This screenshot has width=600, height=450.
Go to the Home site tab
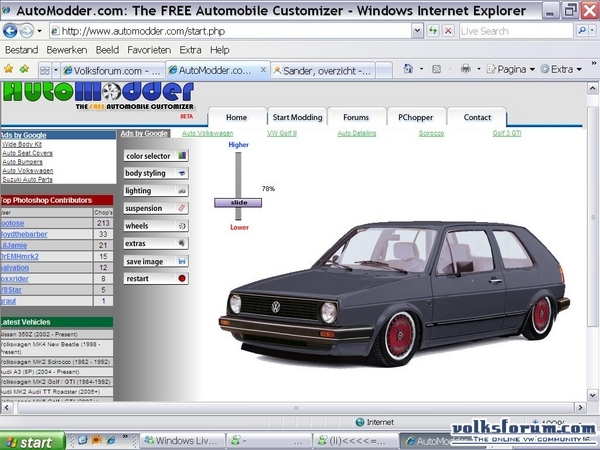coord(236,117)
